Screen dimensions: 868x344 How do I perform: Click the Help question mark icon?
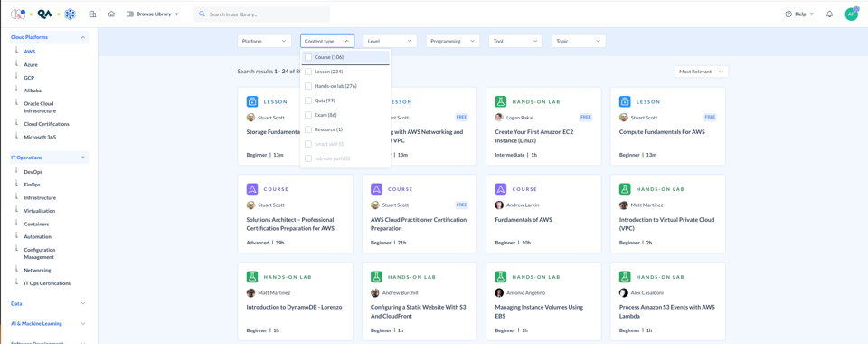click(788, 14)
